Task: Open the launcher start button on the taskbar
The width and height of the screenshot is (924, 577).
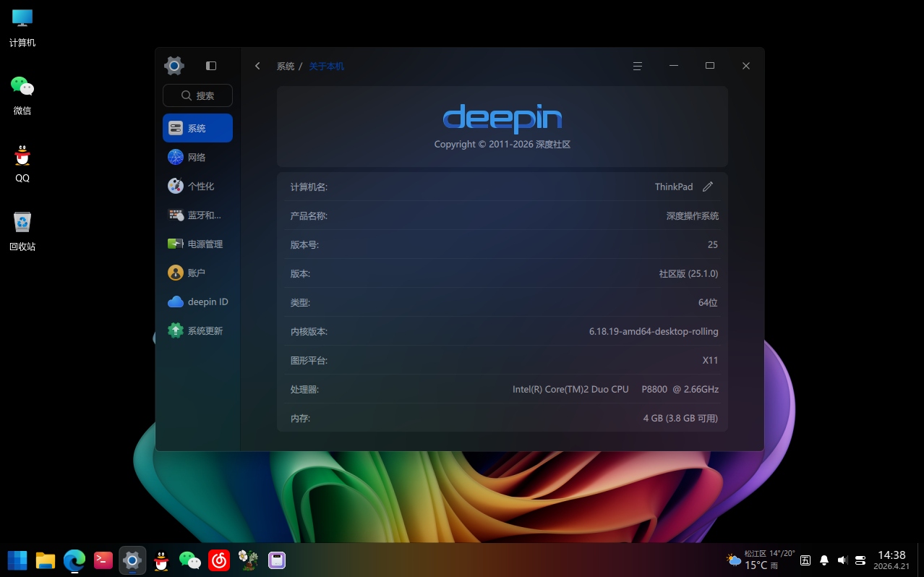Action: pyautogui.click(x=17, y=560)
